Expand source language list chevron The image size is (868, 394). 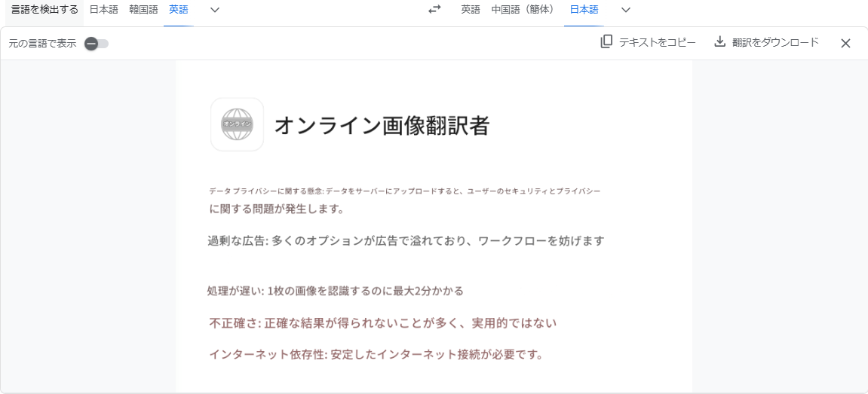coord(216,9)
